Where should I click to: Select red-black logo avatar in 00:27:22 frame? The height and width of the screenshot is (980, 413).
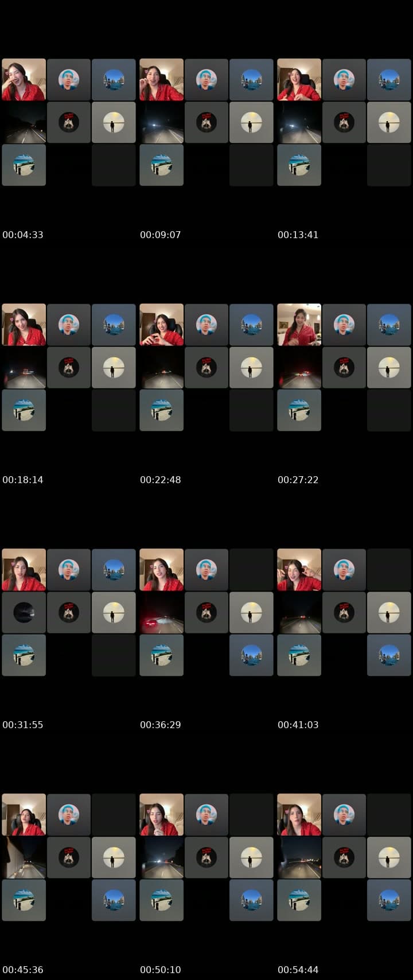344,367
